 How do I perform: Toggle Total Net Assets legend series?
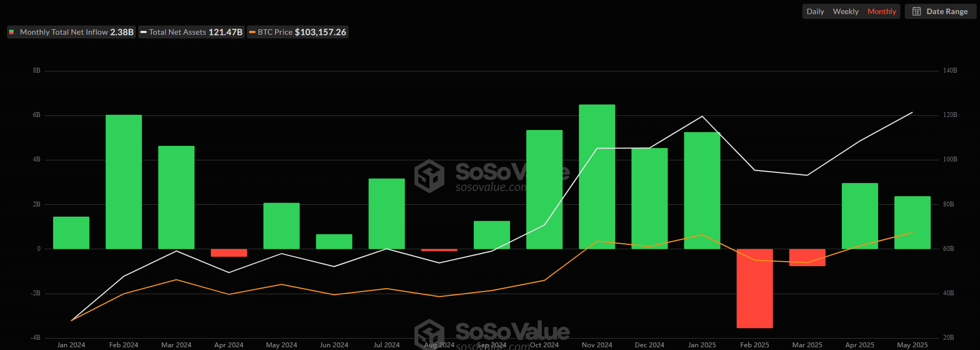[x=191, y=32]
